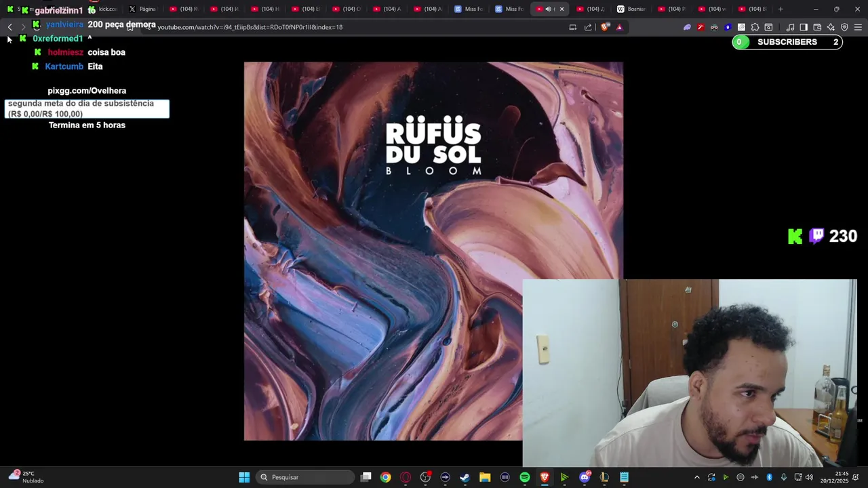Click the segunda meta donation goal bar
Viewport: 868px width, 488px height.
tap(87, 108)
